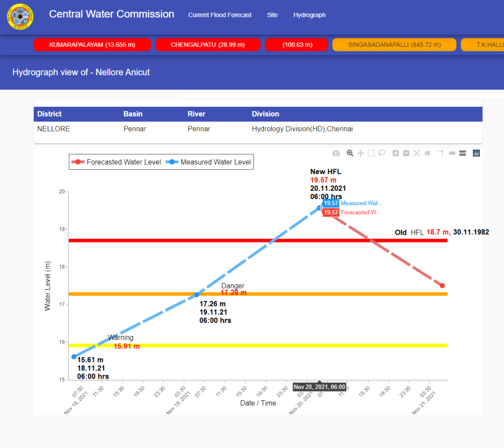Choose the Box Select tool
This screenshot has width=504, height=448.
[x=371, y=153]
